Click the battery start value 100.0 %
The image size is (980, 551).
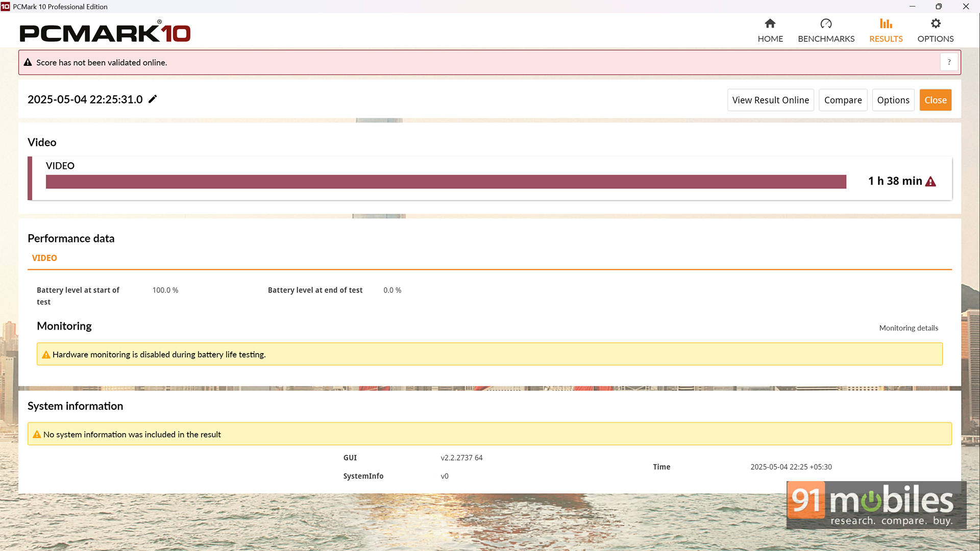tap(165, 290)
